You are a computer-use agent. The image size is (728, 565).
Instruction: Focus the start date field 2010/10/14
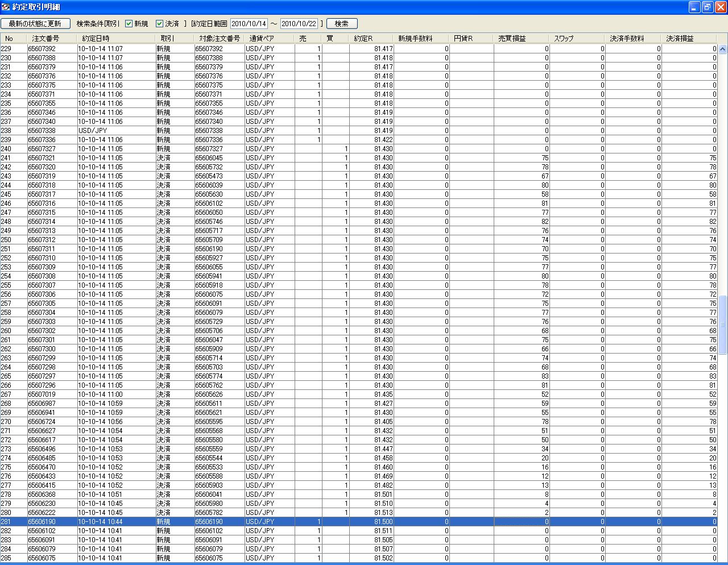pyautogui.click(x=249, y=24)
